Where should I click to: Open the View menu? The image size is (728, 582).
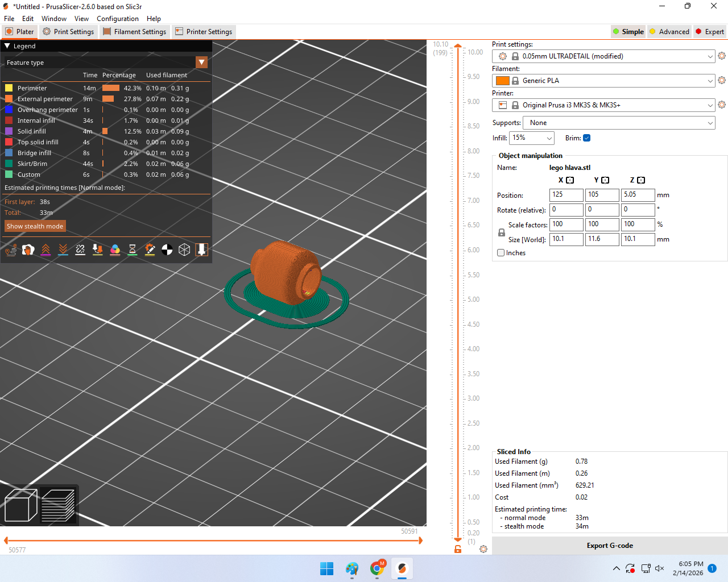[x=81, y=19]
